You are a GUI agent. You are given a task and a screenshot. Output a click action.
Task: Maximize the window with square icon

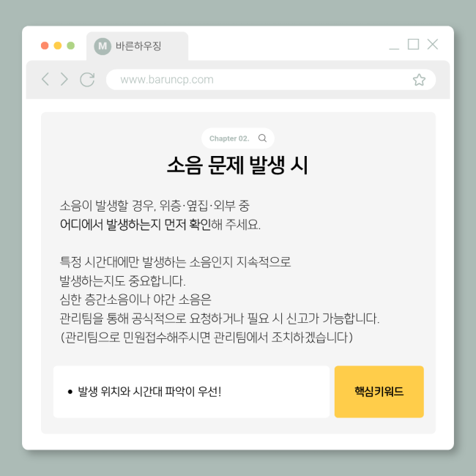pos(413,45)
